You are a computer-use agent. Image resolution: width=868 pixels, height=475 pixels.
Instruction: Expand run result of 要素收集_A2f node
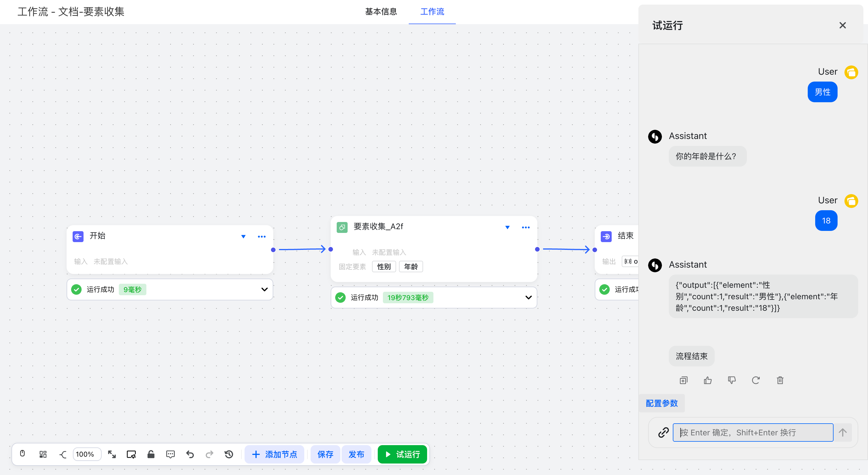[528, 297]
